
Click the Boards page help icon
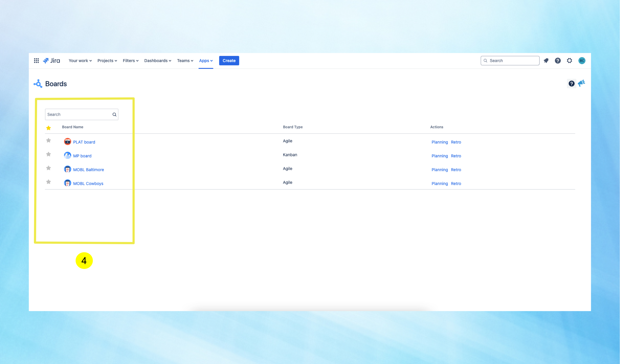(571, 84)
